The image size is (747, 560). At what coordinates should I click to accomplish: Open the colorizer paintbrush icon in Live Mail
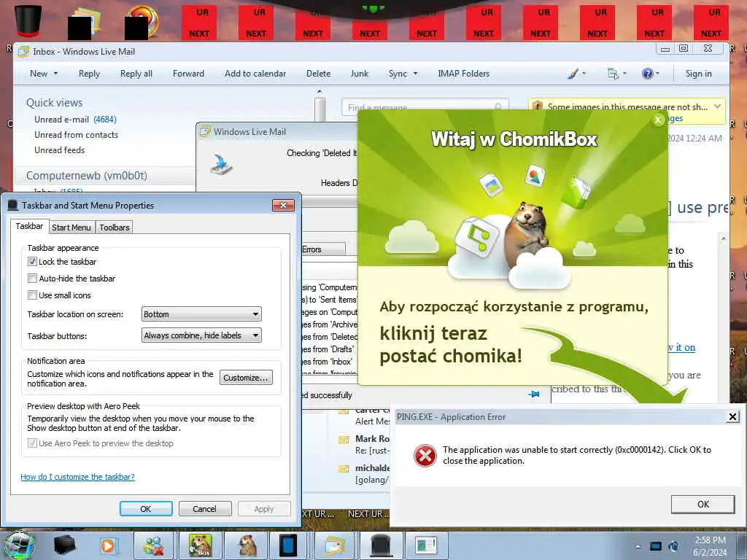point(573,74)
